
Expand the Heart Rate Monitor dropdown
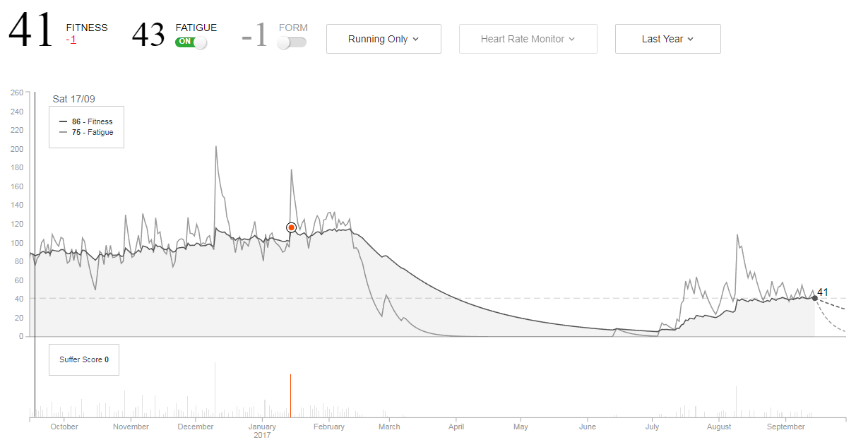click(528, 39)
